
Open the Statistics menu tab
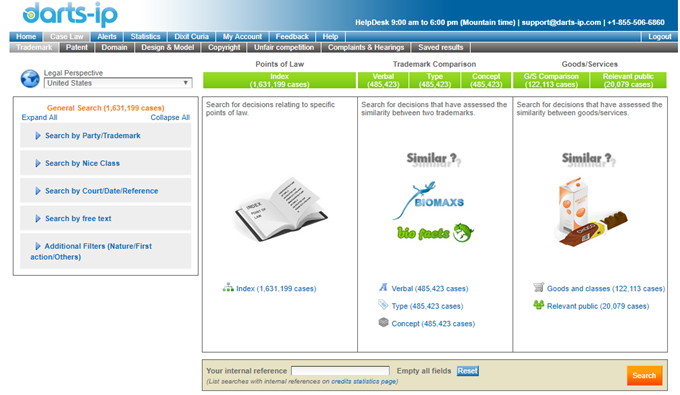pos(145,37)
